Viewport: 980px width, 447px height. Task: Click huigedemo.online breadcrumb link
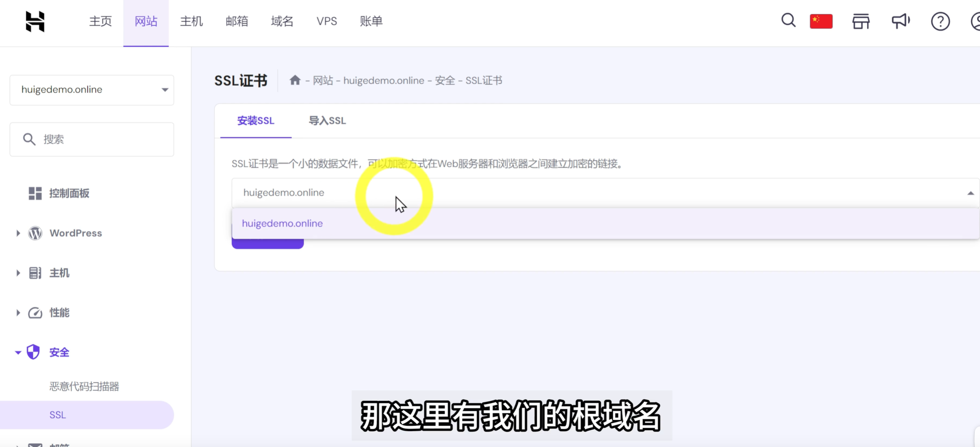pos(383,80)
